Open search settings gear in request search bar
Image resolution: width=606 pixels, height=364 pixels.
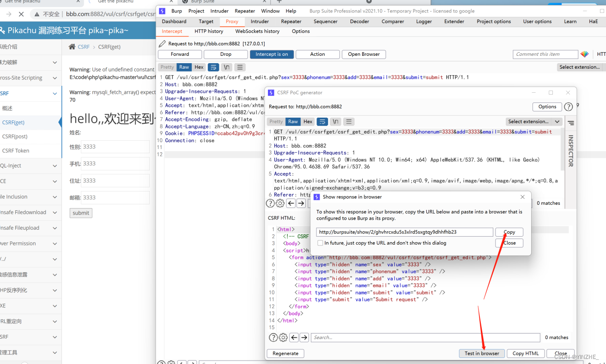coord(280,203)
